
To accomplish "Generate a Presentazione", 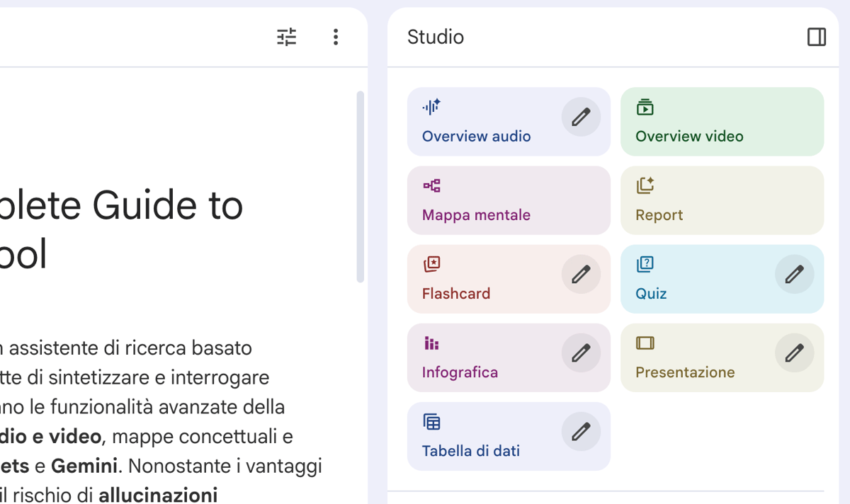I will (x=684, y=372).
